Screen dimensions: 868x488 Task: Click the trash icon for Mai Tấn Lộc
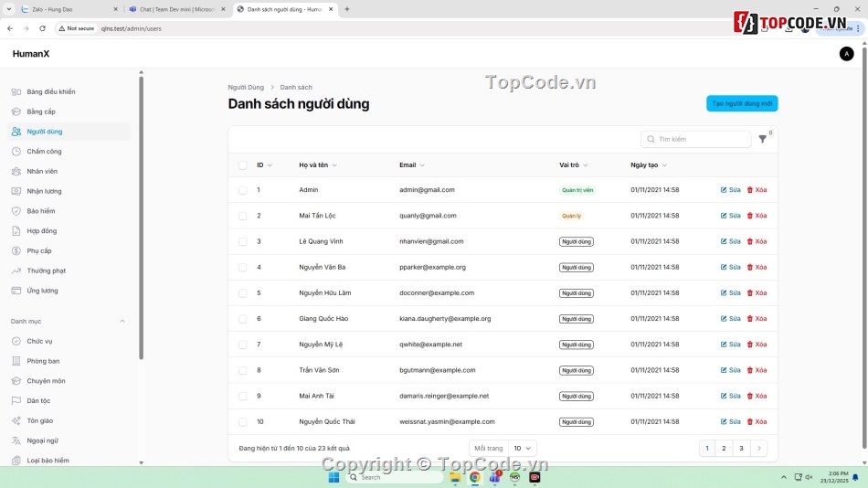coord(750,216)
